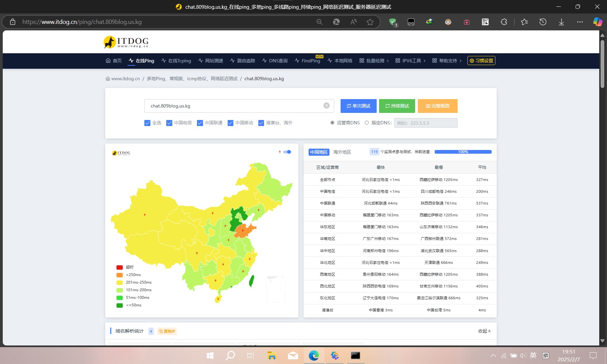This screenshot has height=364, width=607.
Task: Click the red 超时 legend swatch
Action: pos(119,267)
